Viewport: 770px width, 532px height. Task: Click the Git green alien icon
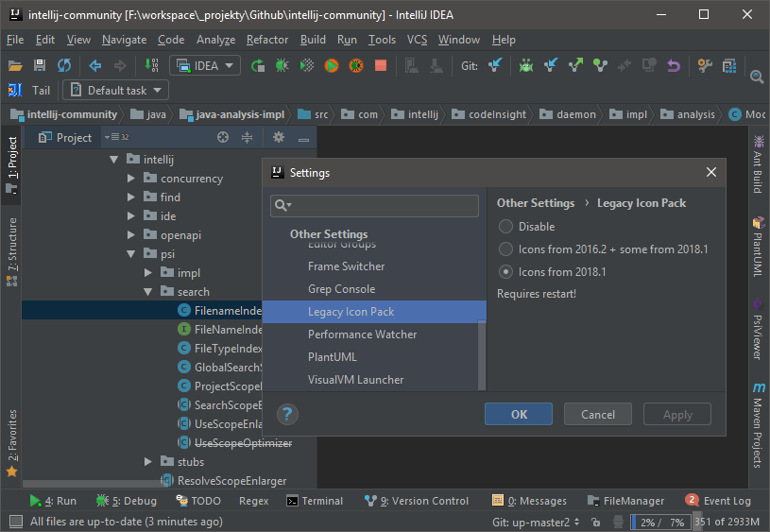click(526, 65)
